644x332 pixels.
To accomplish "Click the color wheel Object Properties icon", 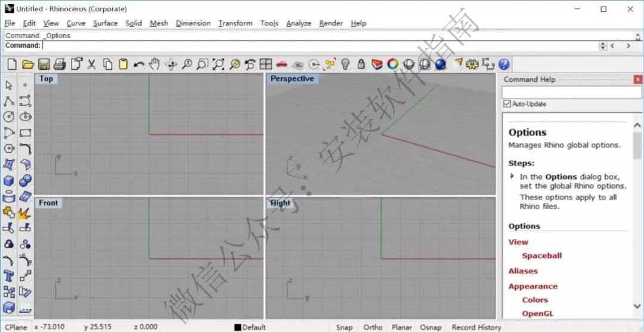I will tap(393, 64).
